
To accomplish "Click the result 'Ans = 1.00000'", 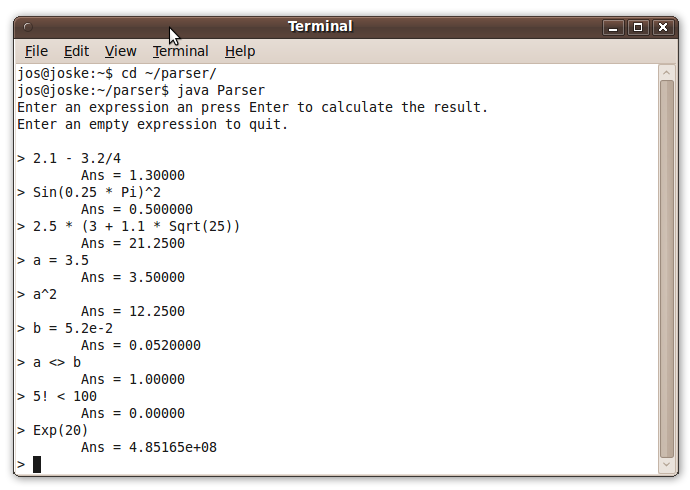I will [133, 379].
